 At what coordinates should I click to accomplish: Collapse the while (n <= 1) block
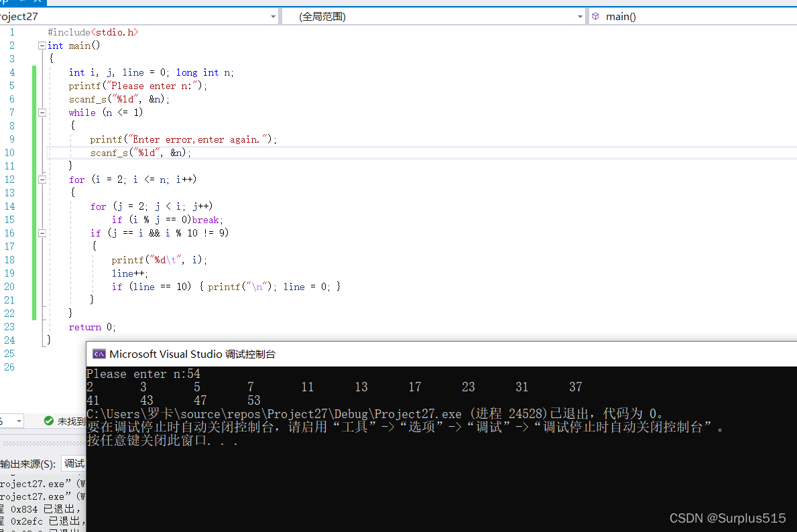tap(42, 113)
